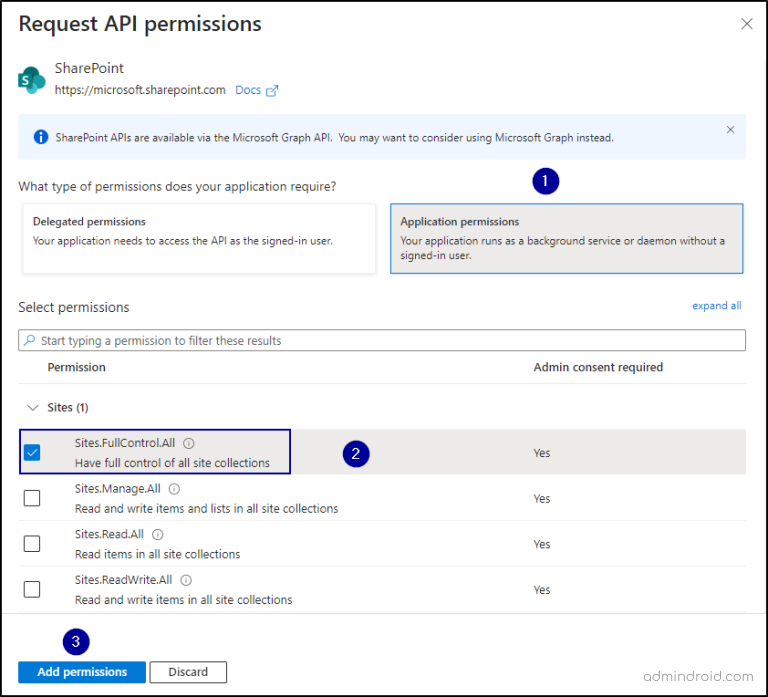Focus the permission filter search box
Screen dimensions: 768x697
382,340
